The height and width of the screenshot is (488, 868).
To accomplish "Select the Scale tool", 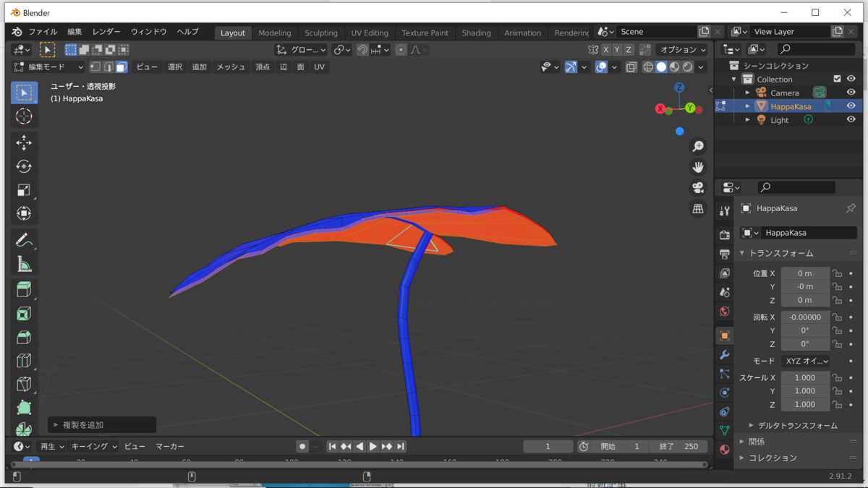I will (x=24, y=190).
